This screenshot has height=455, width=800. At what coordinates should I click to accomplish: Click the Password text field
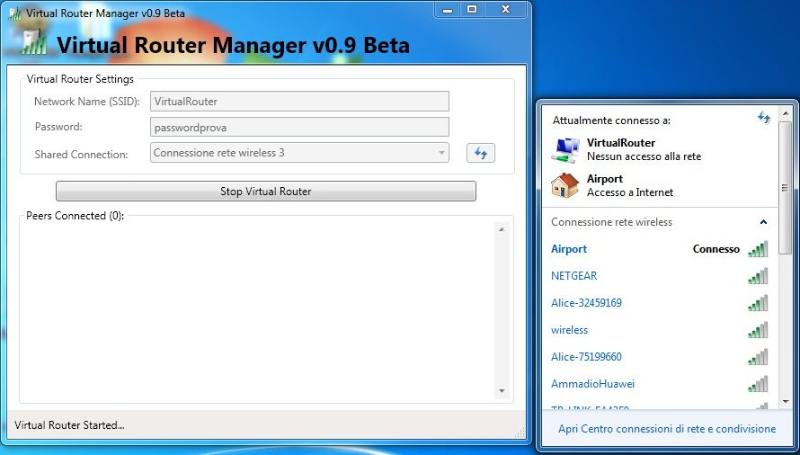[x=299, y=127]
